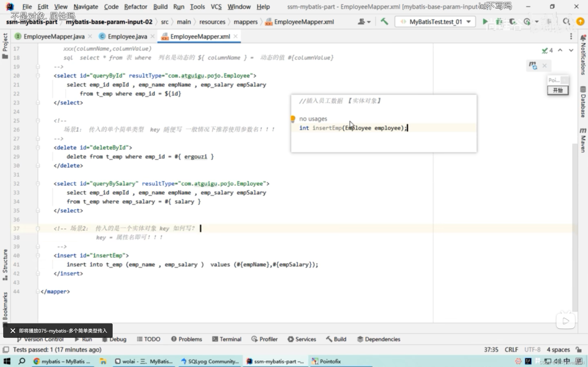The height and width of the screenshot is (367, 588).
Task: Click the Build project hammer icon
Action: [384, 22]
